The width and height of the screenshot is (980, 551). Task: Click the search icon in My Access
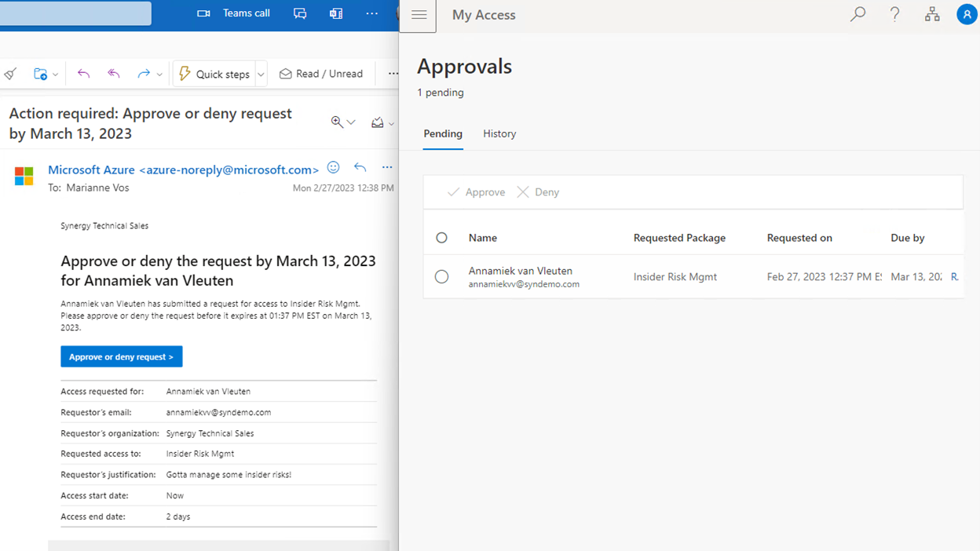click(857, 14)
